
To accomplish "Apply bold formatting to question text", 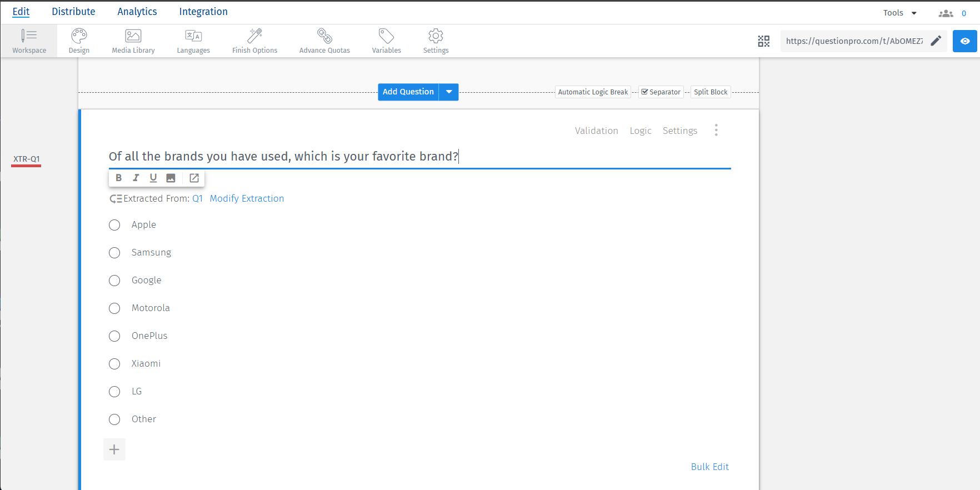I will [118, 178].
